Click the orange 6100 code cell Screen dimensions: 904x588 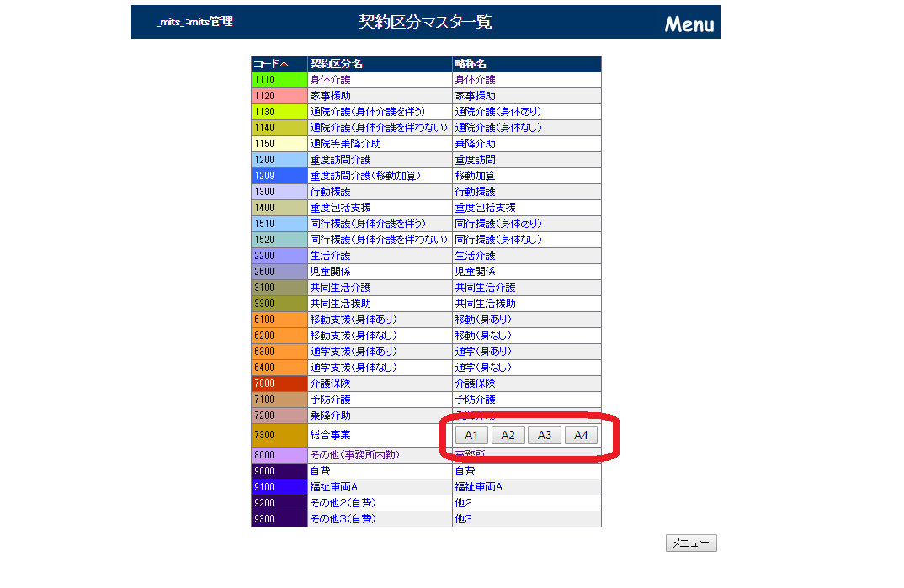(x=279, y=320)
